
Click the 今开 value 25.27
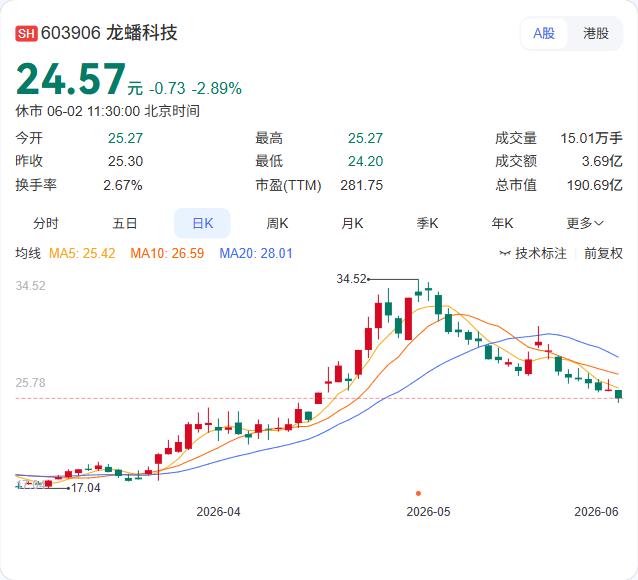coord(125,138)
